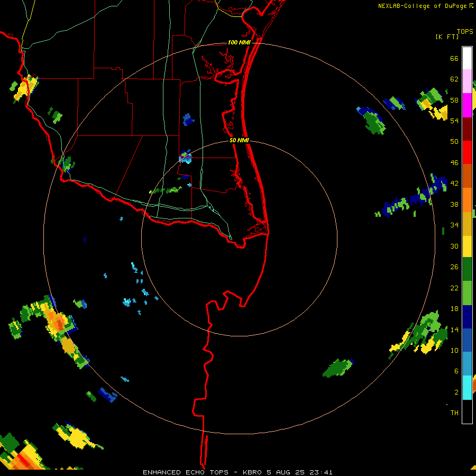
Task: Click the legend value 2
Action: pyautogui.click(x=456, y=392)
